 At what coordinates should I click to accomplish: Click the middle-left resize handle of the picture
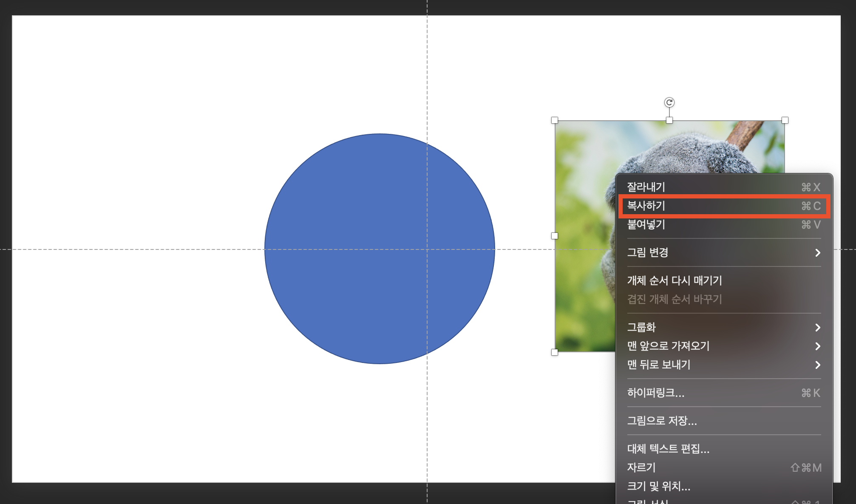coord(555,236)
